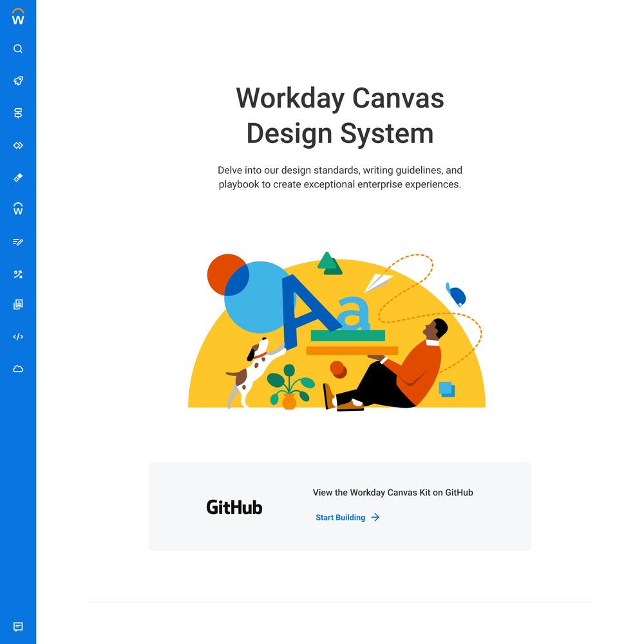Click the GitHub logo
This screenshot has height=644, width=644.
pos(234,507)
